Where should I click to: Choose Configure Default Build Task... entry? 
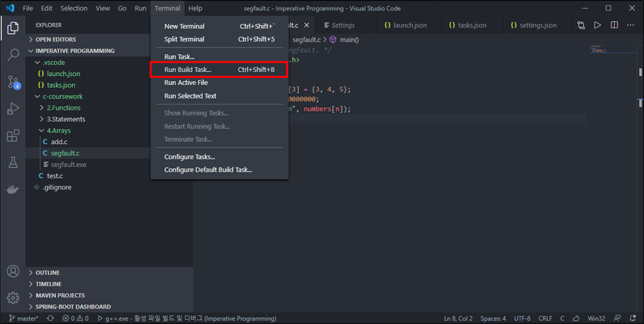pyautogui.click(x=219, y=170)
